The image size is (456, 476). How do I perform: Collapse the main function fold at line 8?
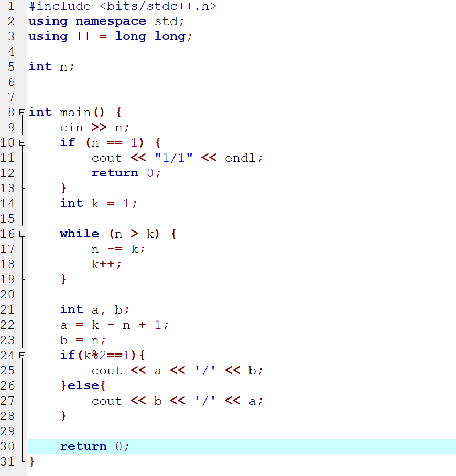click(x=22, y=112)
